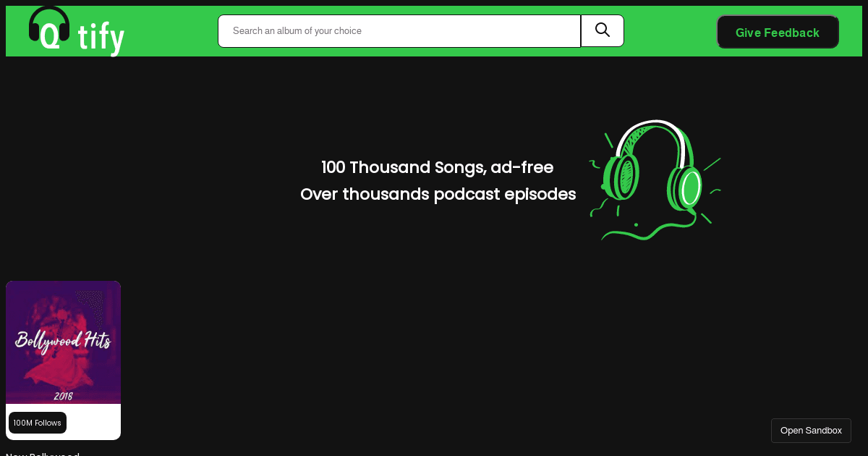Click the Open Sandbox button
The image size is (868, 456).
(811, 430)
